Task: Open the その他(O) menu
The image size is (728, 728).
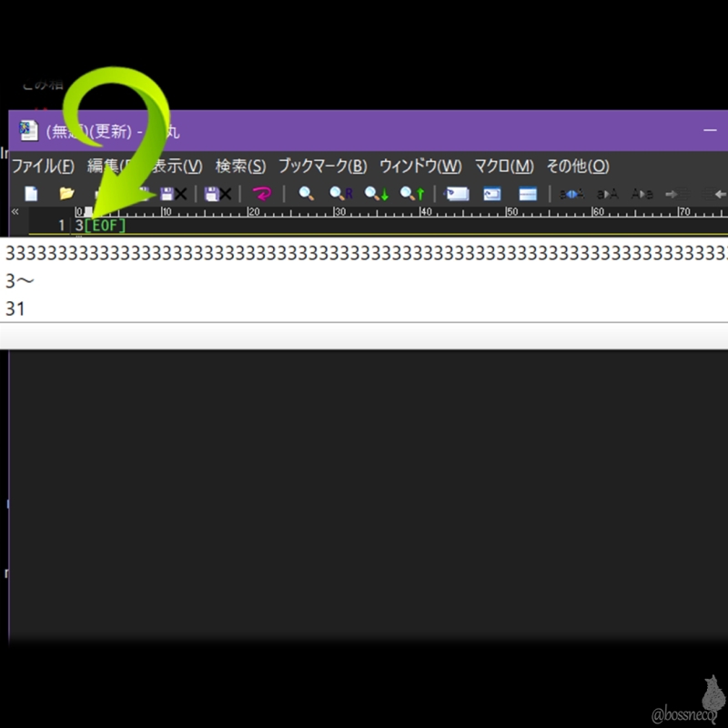Action: pos(577,167)
